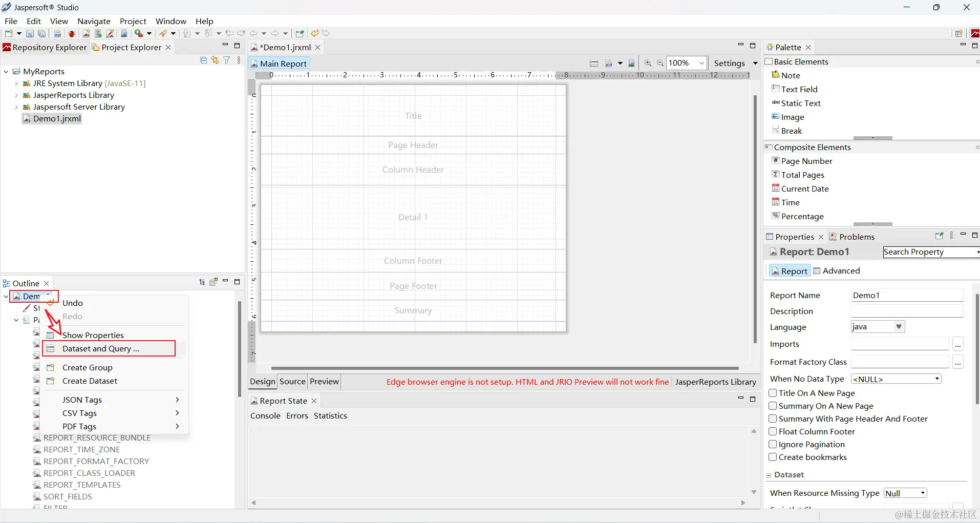Viewport: 980px width, 523px height.
Task: Click the publish to server toolbar icon
Action: pyautogui.click(x=124, y=33)
